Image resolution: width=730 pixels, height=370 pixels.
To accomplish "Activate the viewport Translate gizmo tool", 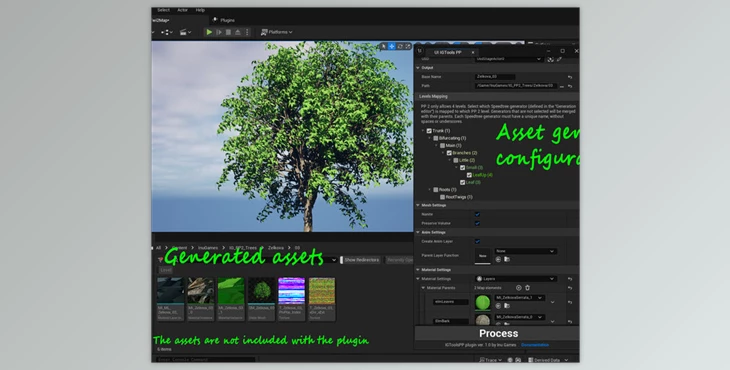I will pos(392,46).
